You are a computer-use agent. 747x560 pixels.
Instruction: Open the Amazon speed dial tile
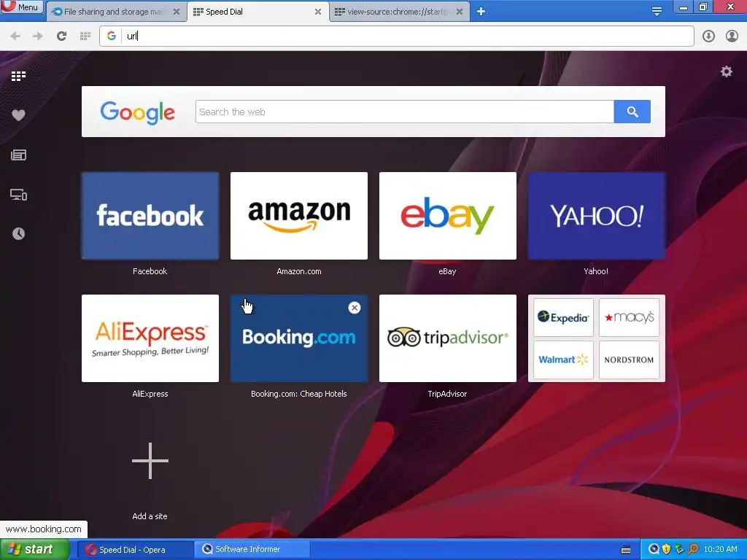(299, 216)
